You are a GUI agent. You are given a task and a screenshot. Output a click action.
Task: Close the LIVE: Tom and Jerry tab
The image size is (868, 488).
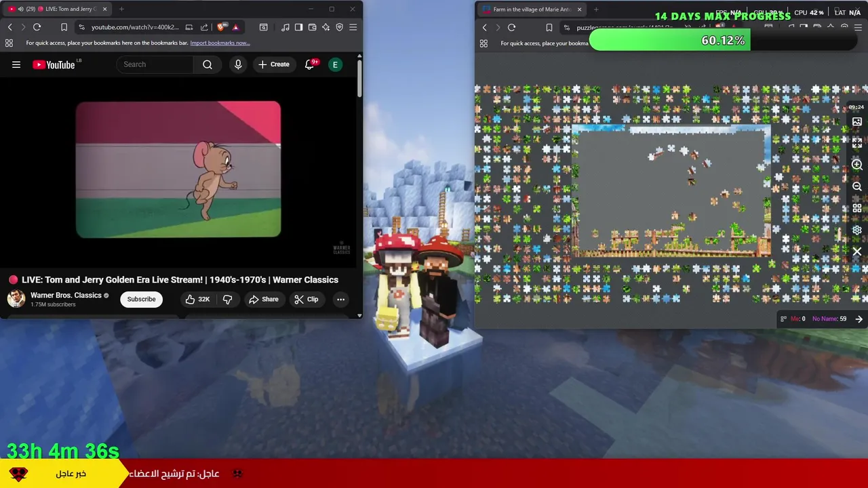(x=105, y=9)
